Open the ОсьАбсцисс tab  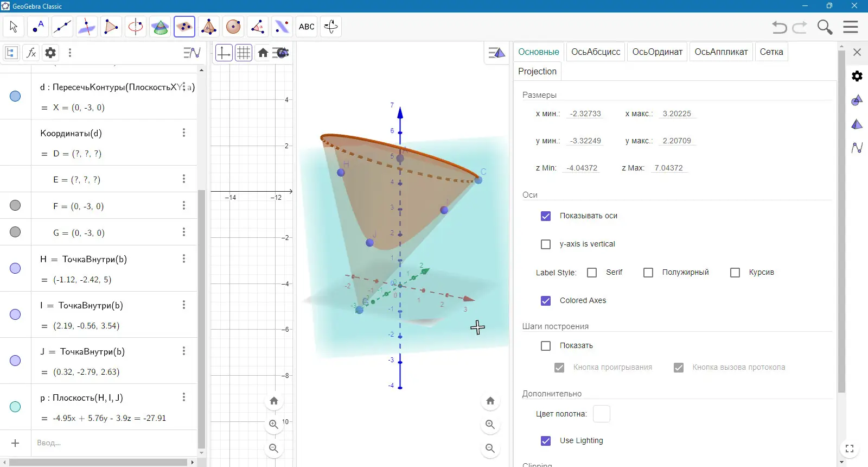(596, 52)
